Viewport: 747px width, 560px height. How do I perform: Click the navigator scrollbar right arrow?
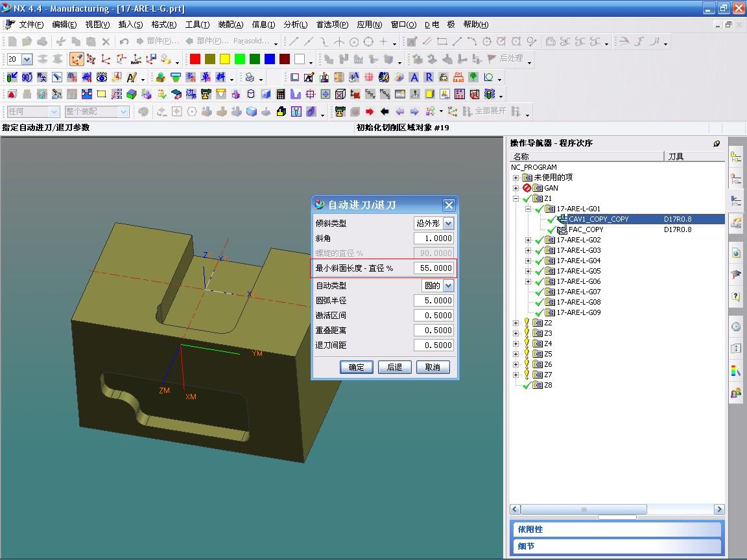click(719, 509)
